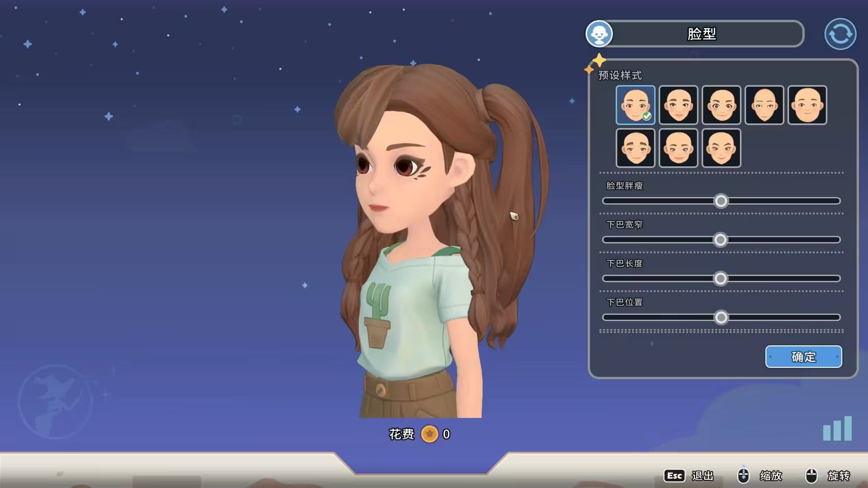The width and height of the screenshot is (868, 488).
Task: Click the 下巴长度 slider handle
Action: pos(720,279)
